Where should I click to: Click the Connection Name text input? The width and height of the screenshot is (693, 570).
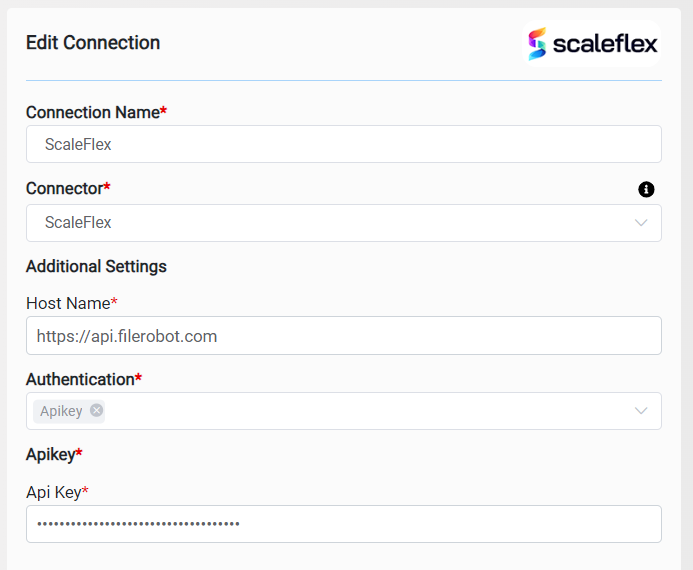343,144
